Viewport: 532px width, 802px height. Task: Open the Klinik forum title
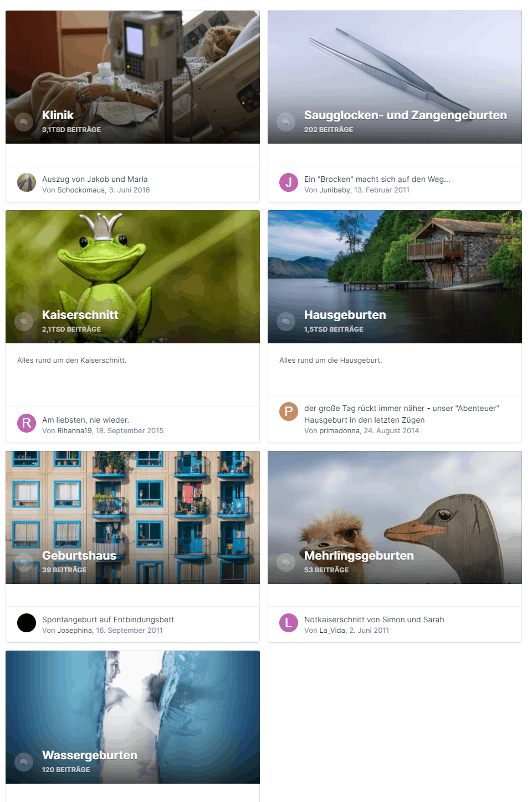(x=58, y=115)
